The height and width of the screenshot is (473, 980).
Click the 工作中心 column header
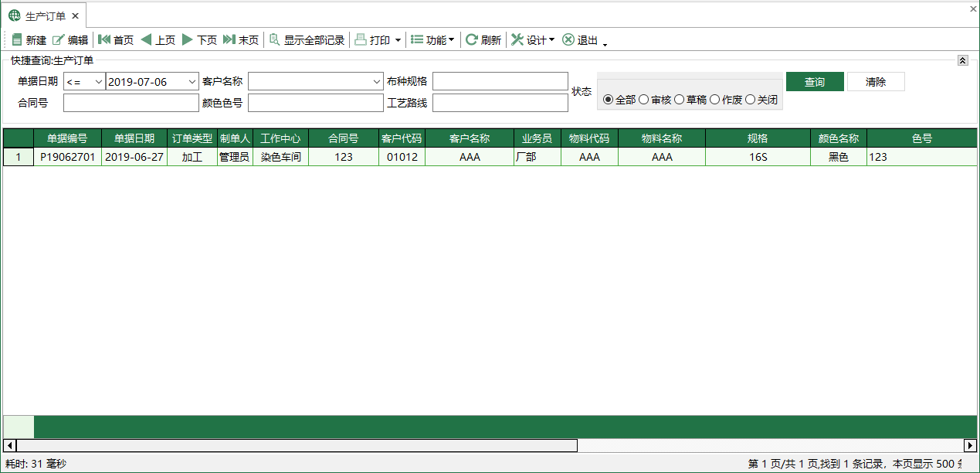280,138
